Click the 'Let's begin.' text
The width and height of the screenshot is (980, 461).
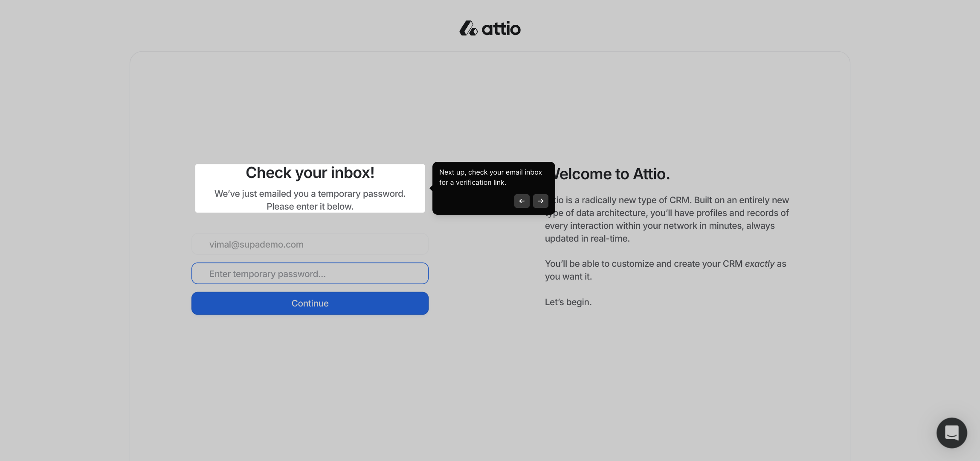point(568,302)
